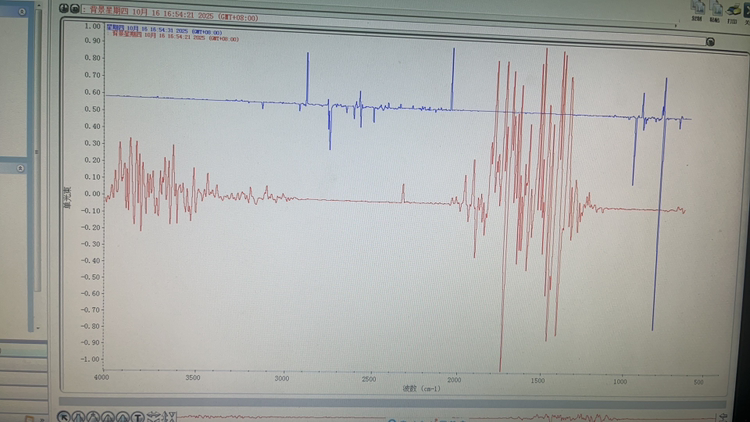Click the vertical Y-axis unit label

(x=67, y=198)
